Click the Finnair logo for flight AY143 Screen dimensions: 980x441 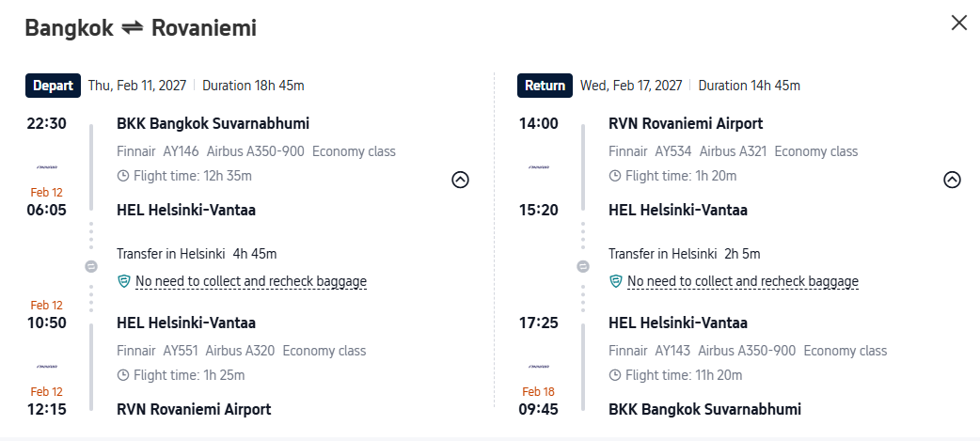point(539,366)
